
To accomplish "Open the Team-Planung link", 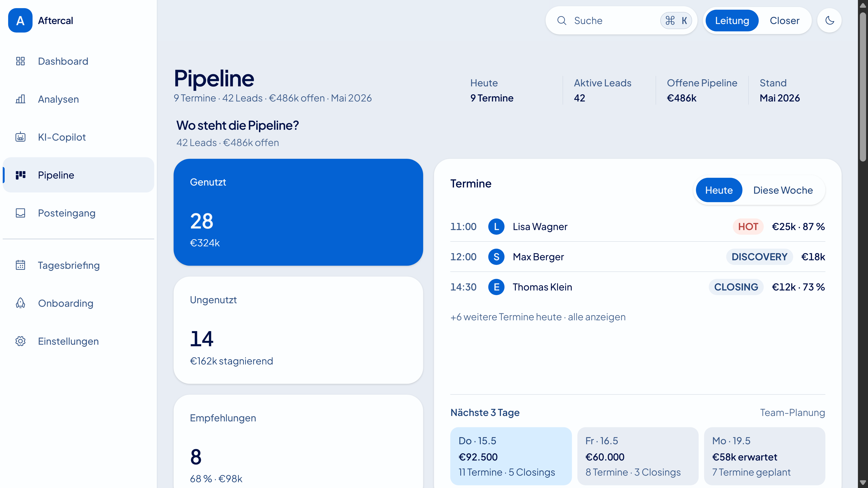I will pyautogui.click(x=792, y=412).
